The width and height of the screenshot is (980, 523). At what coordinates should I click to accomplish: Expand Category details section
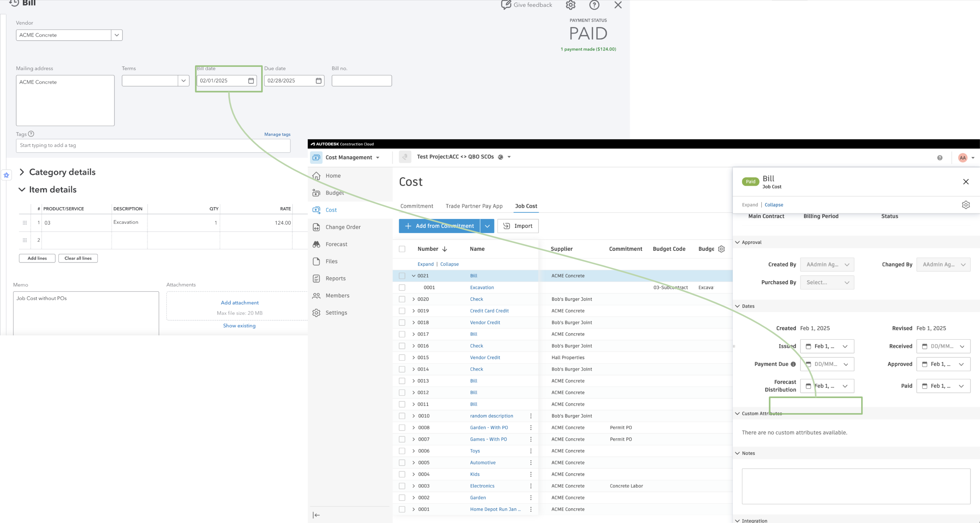tap(22, 172)
